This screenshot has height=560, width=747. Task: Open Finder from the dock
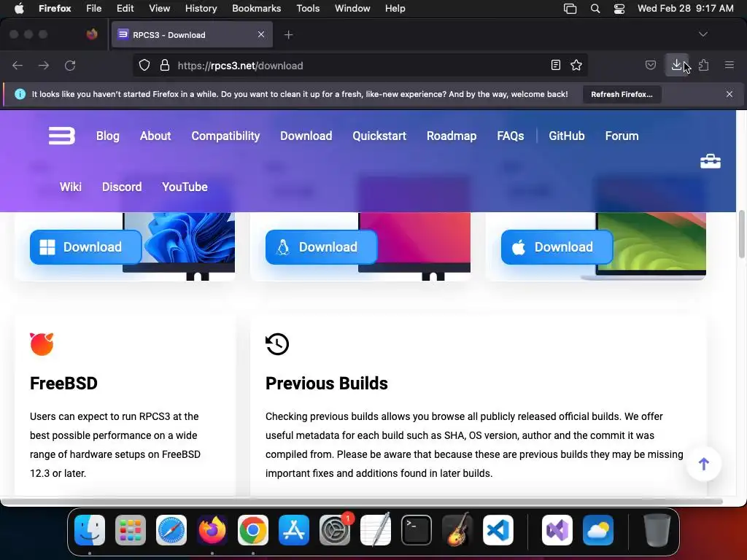point(90,530)
